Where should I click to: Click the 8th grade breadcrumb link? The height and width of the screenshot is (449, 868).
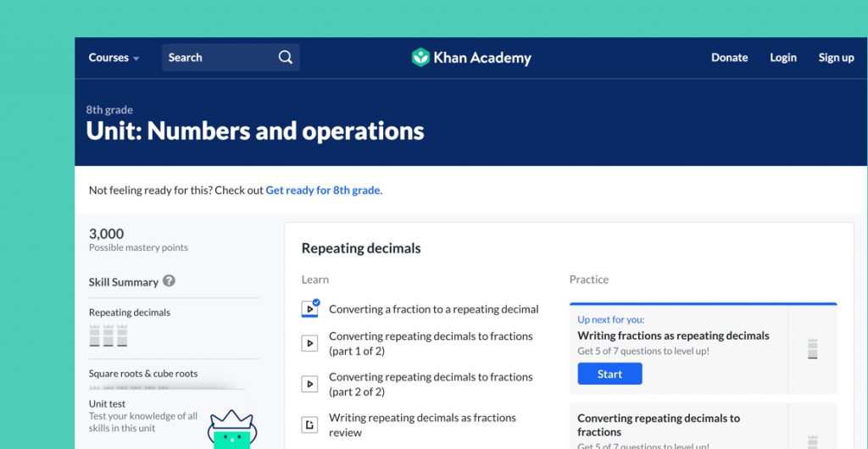[109, 109]
